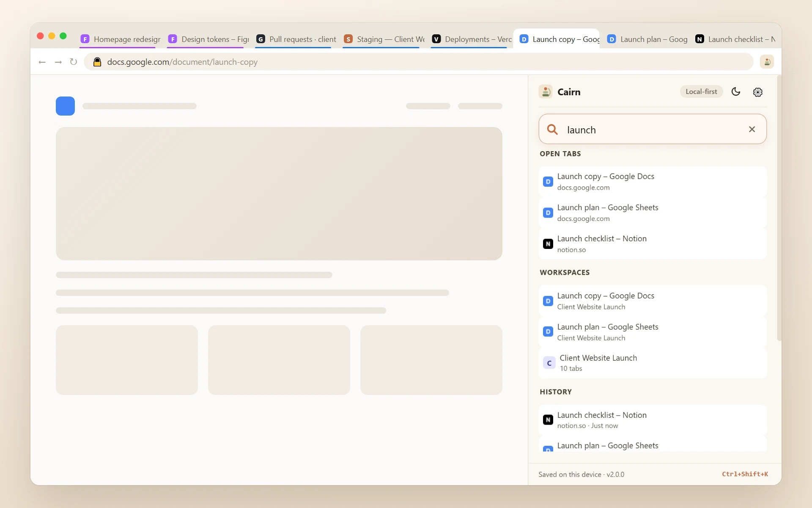Open Launch plan result under Workspaces

point(653,332)
